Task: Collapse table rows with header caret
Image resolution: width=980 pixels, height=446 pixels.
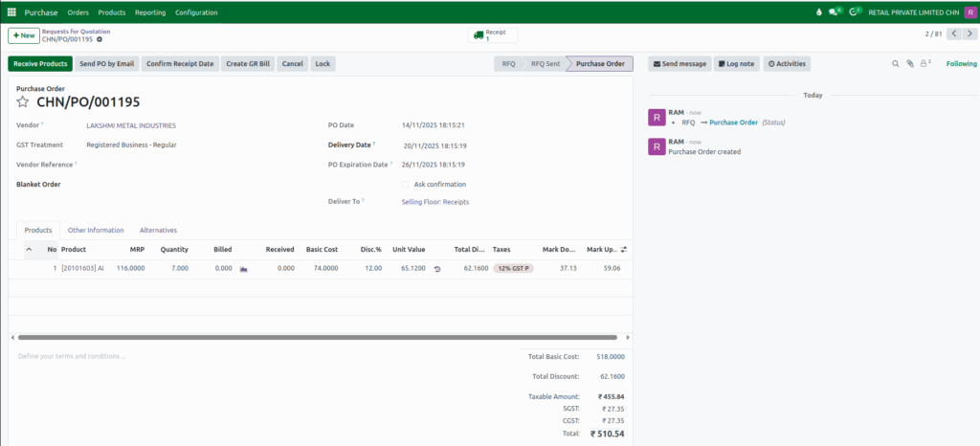Action: pos(29,249)
